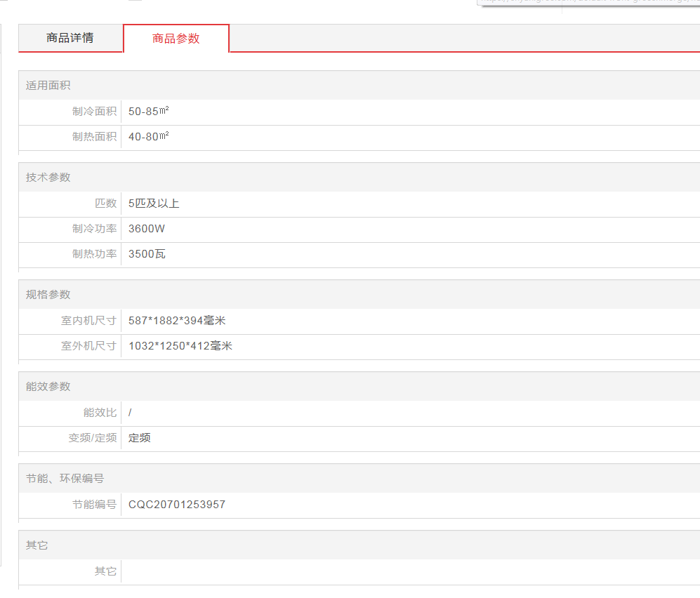Click the 能效比 row label
The height and width of the screenshot is (598, 700).
coord(100,413)
